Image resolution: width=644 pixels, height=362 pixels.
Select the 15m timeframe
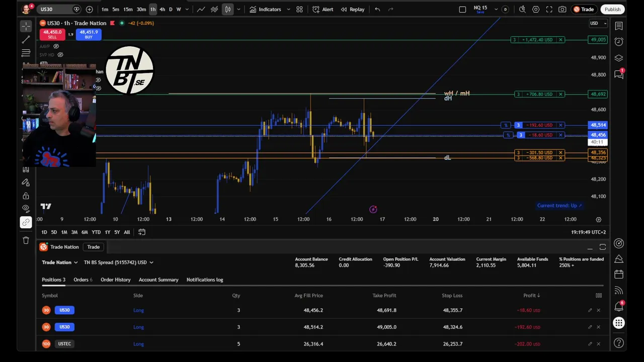(128, 9)
